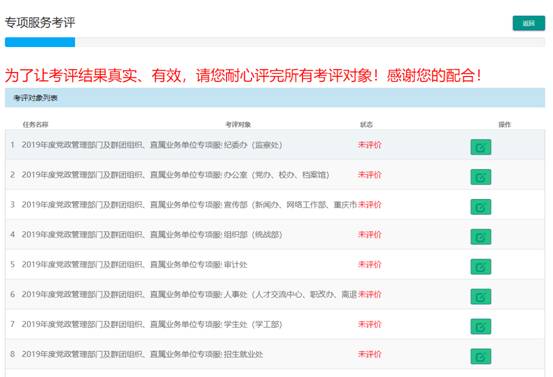Click the edit icon for row 7 学生处

481,327
